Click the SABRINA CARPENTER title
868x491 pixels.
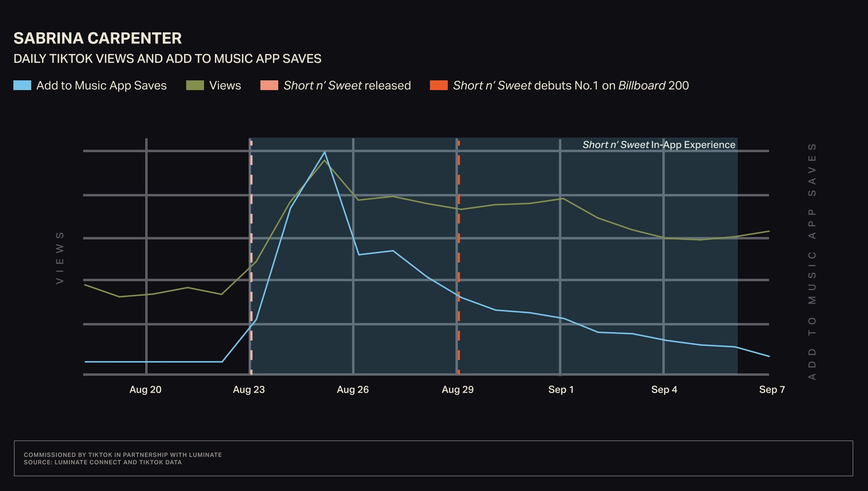(x=97, y=39)
